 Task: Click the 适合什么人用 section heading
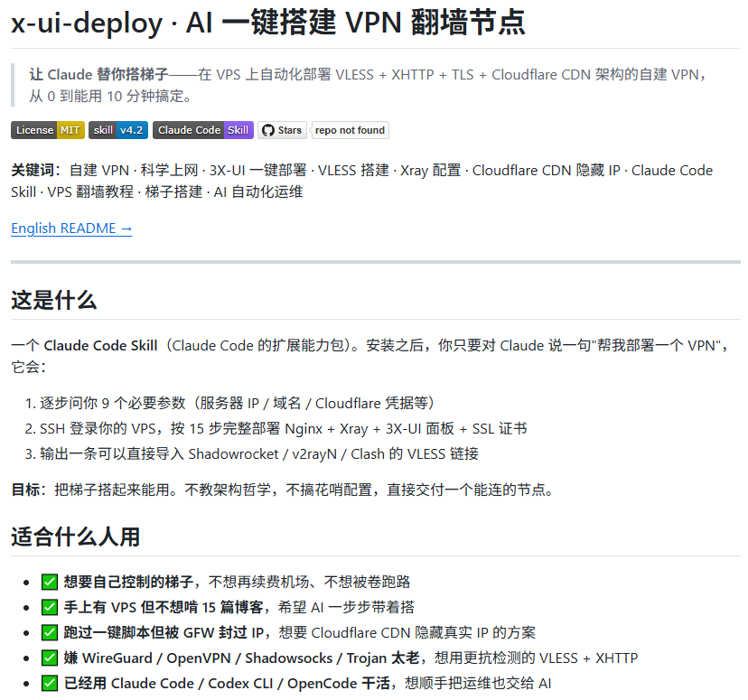pyautogui.click(x=75, y=537)
